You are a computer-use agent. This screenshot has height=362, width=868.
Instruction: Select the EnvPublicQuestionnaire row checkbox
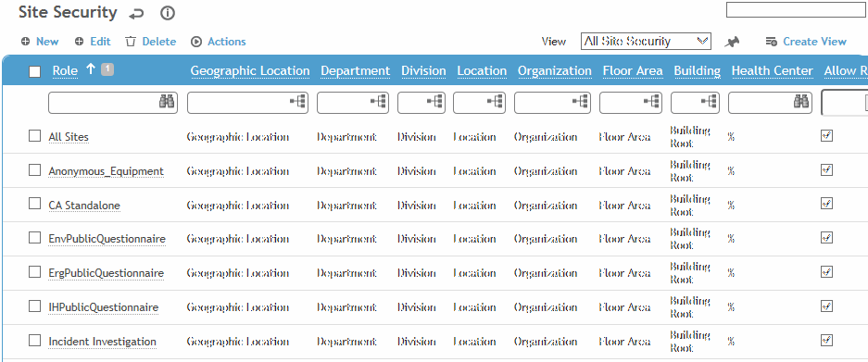(x=34, y=237)
